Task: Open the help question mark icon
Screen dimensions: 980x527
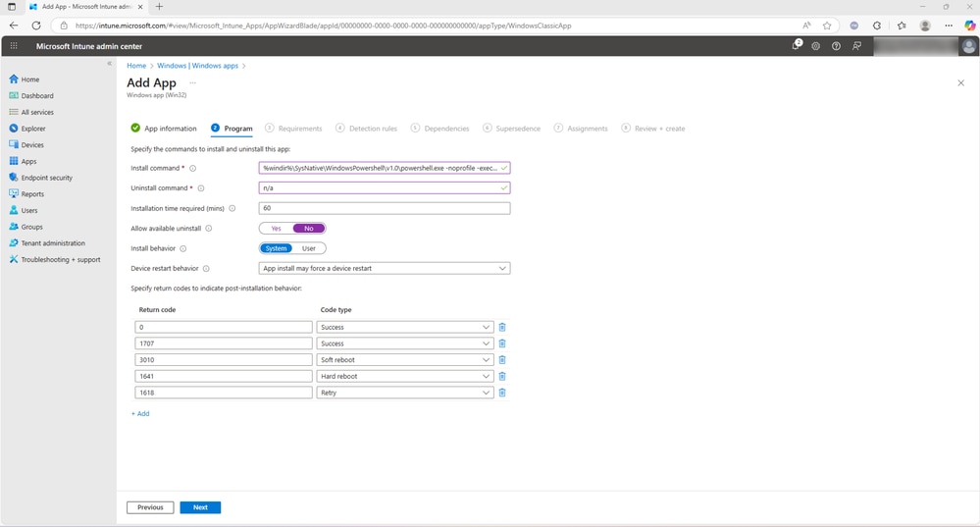Action: point(836,46)
